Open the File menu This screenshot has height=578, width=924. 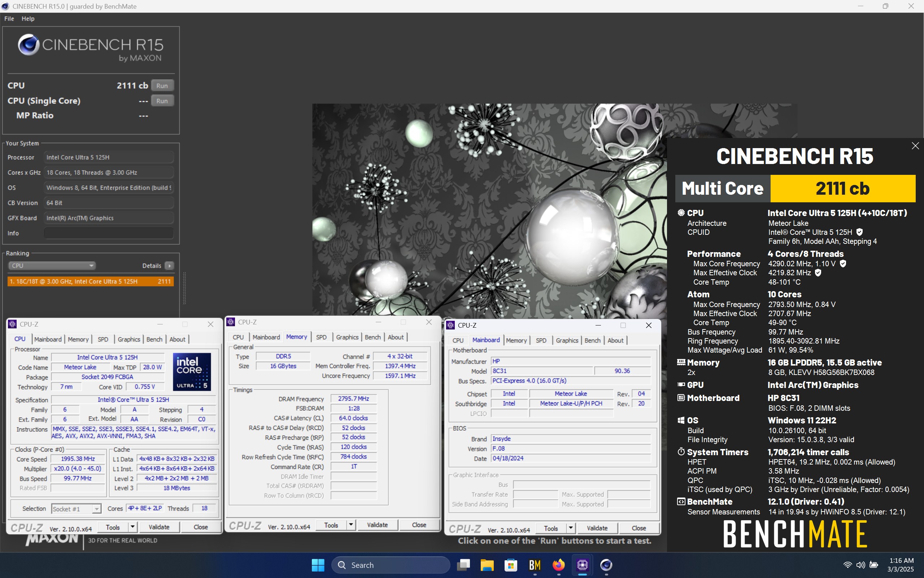tap(9, 18)
